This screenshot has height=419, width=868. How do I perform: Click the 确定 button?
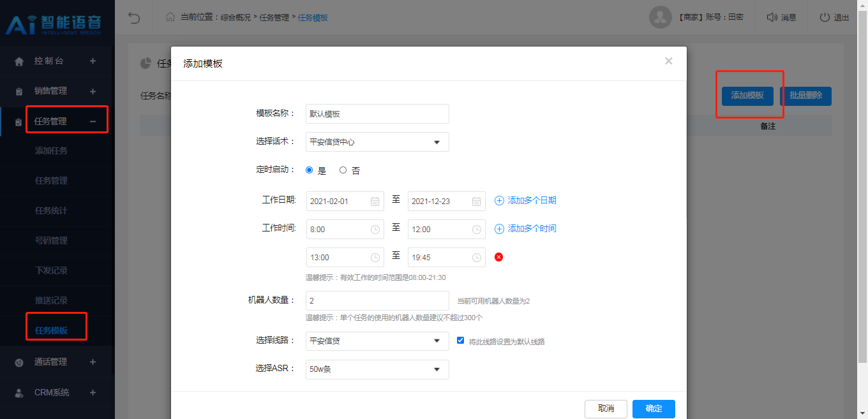pyautogui.click(x=654, y=409)
